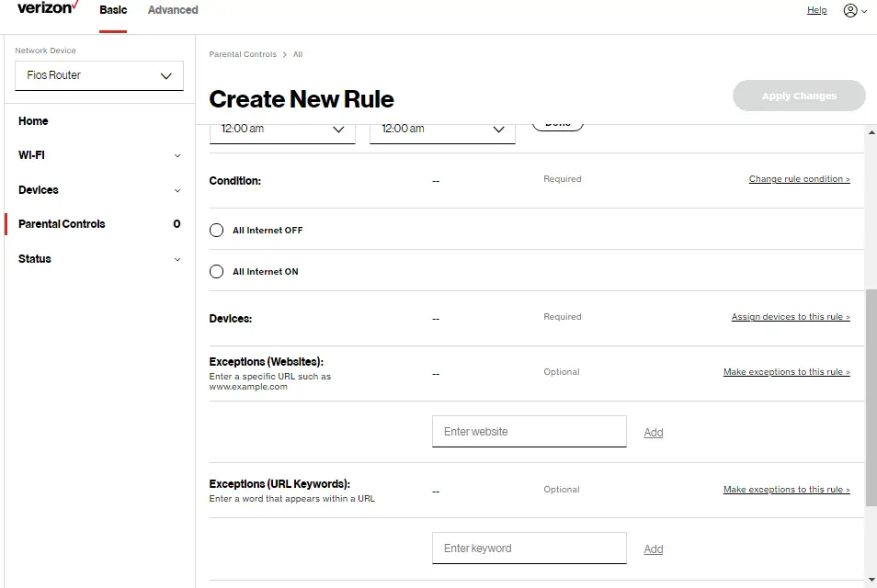Open Make exceptions for URL Keywords

point(786,489)
